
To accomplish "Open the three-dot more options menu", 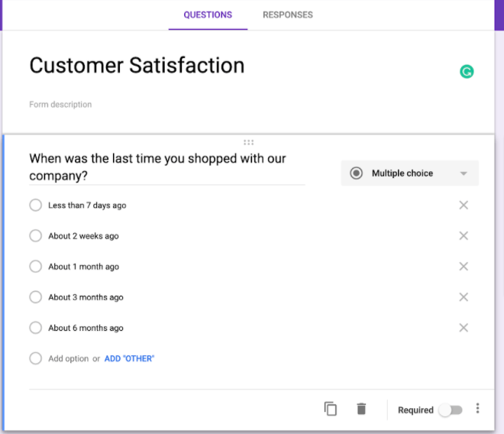I will (x=478, y=409).
